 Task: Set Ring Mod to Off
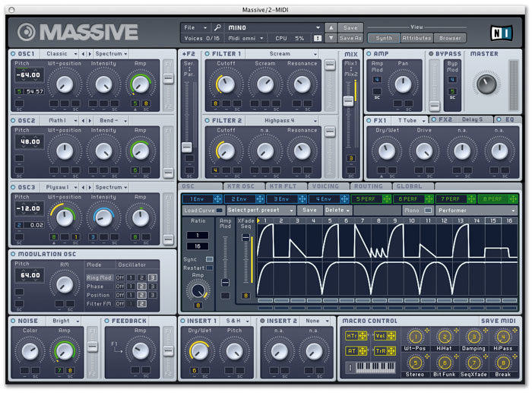(120, 277)
